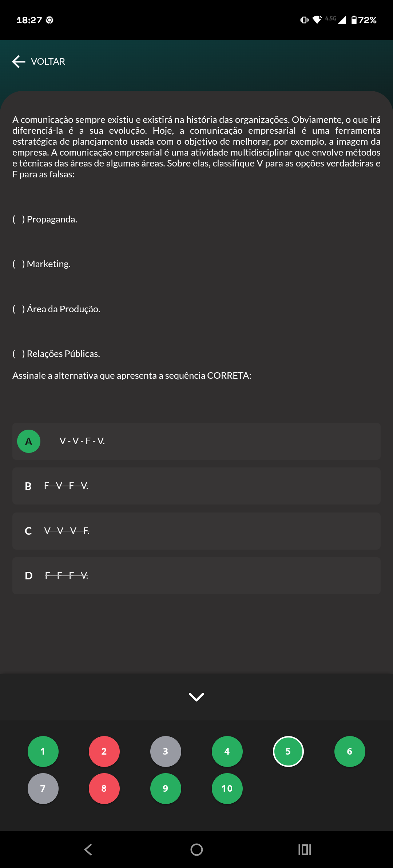Open gray question 7
This screenshot has width=393, height=868.
point(43,788)
